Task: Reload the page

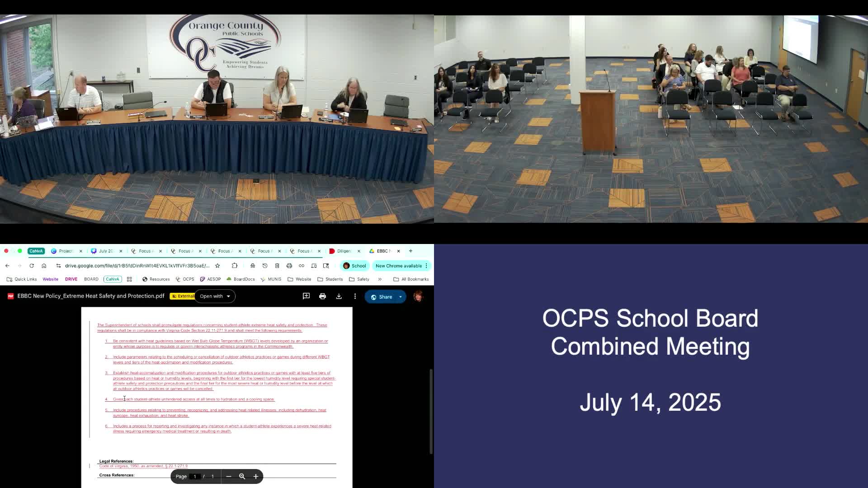Action: coord(32,266)
